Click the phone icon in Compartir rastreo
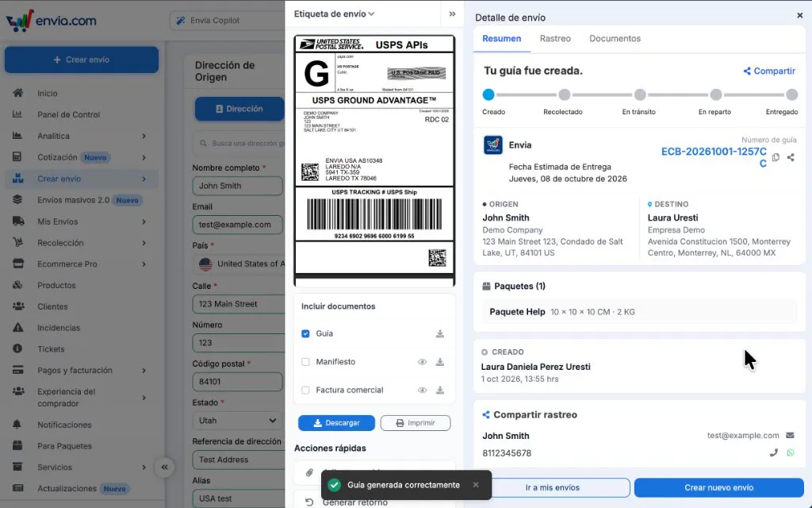Image resolution: width=812 pixels, height=508 pixels. tap(774, 452)
